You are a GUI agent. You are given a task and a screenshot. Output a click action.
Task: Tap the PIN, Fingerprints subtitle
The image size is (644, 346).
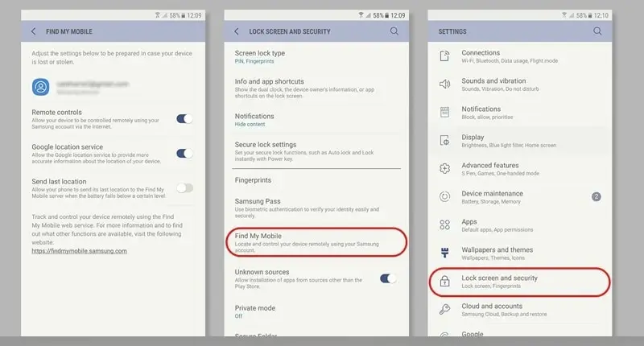point(254,61)
